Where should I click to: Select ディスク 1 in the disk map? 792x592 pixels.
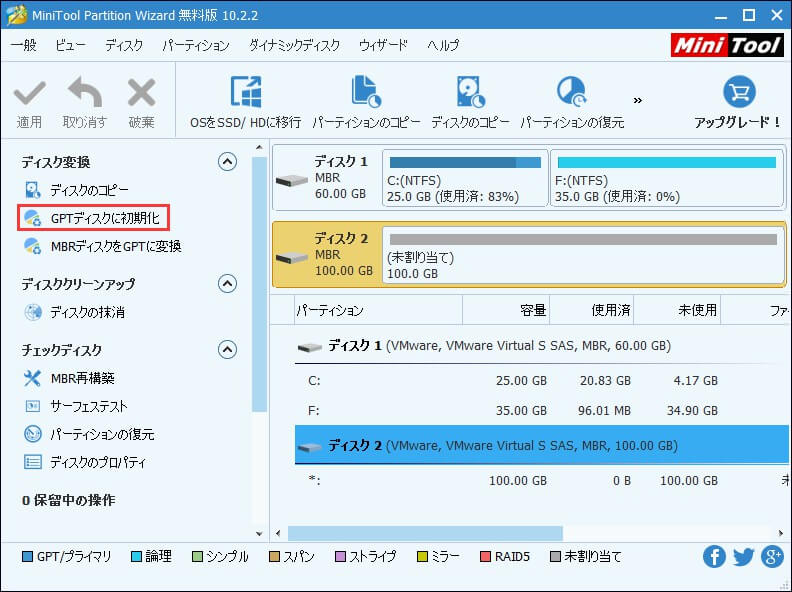click(327, 177)
